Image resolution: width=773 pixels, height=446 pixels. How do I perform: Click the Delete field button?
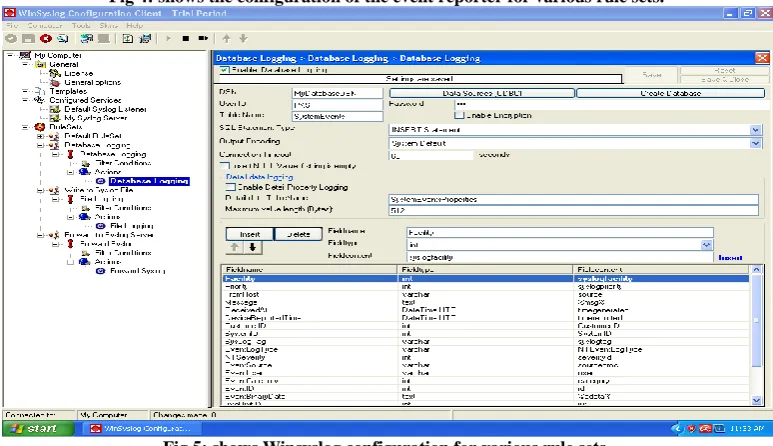coord(298,234)
